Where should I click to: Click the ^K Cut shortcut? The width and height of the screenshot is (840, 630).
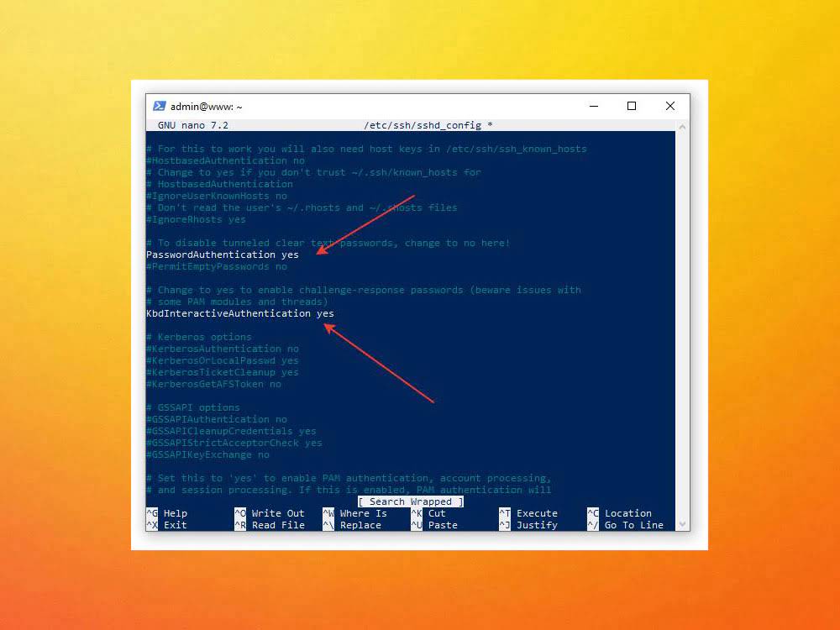tap(428, 513)
